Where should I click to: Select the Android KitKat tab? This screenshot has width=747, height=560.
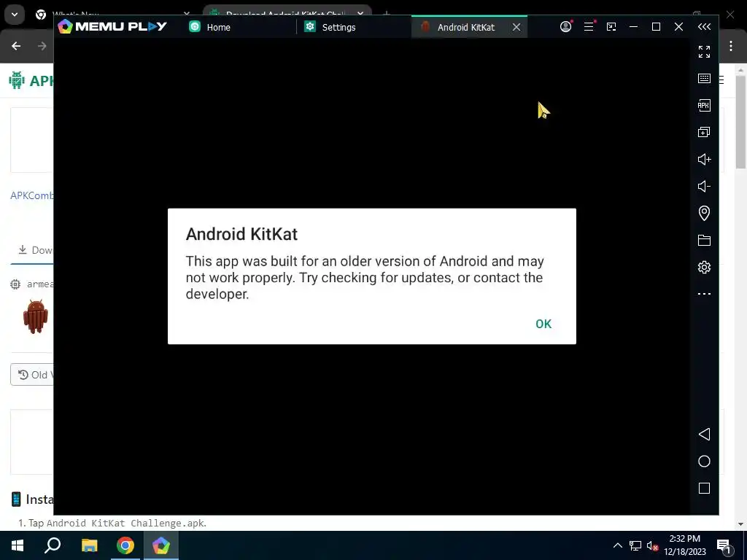(x=465, y=27)
